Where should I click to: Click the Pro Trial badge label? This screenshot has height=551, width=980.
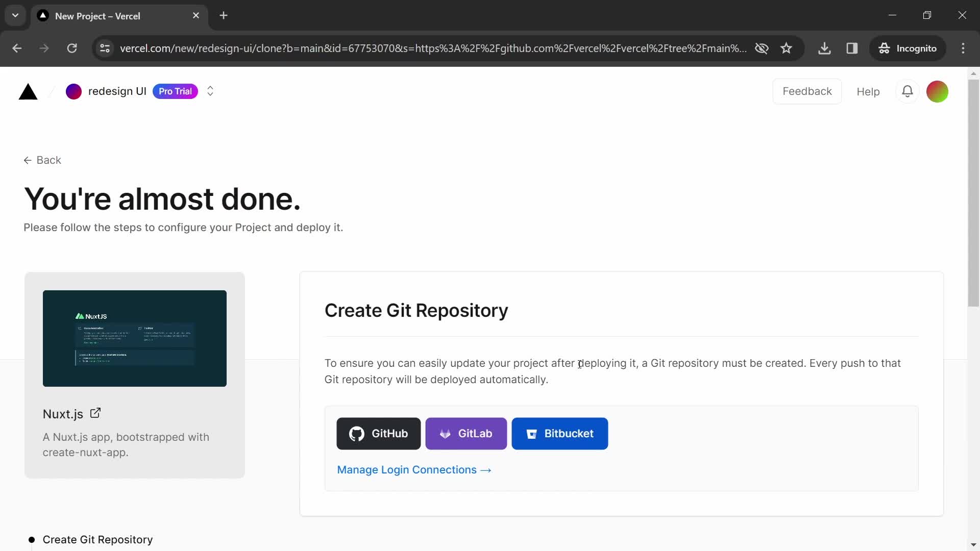coord(175,91)
